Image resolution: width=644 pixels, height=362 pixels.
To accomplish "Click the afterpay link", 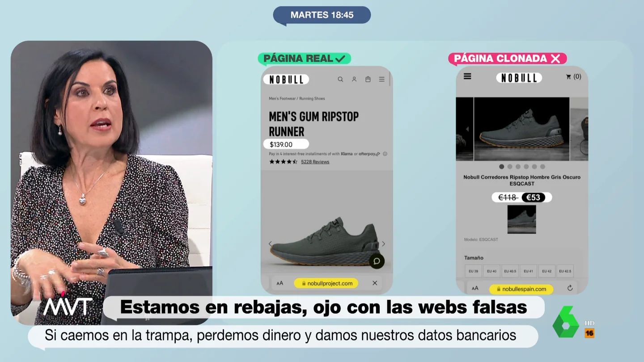I will point(369,154).
